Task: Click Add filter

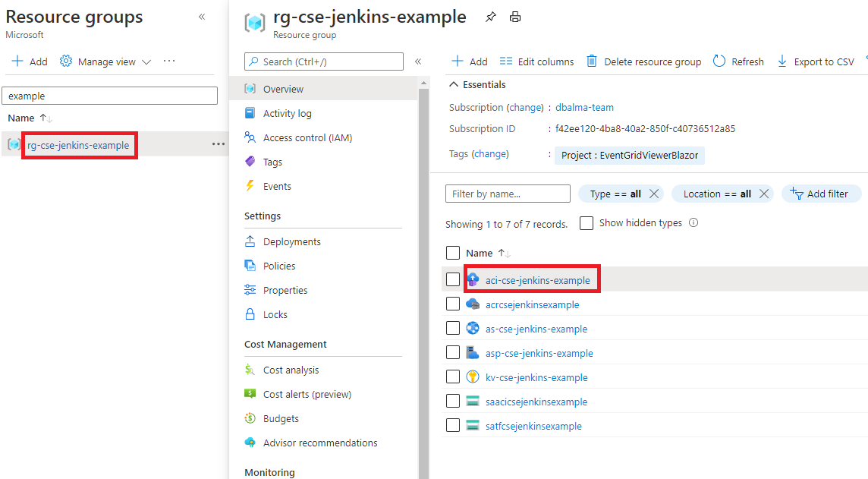Action: pyautogui.click(x=822, y=194)
